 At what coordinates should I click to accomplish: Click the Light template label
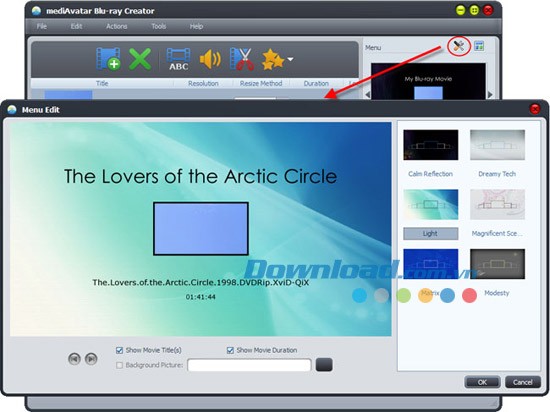point(430,234)
